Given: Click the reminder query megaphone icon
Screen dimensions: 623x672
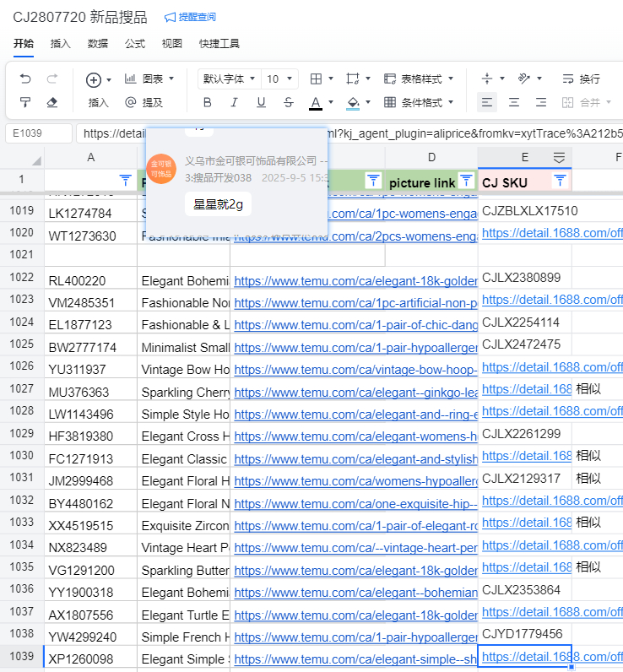Looking at the screenshot, I should (x=170, y=18).
